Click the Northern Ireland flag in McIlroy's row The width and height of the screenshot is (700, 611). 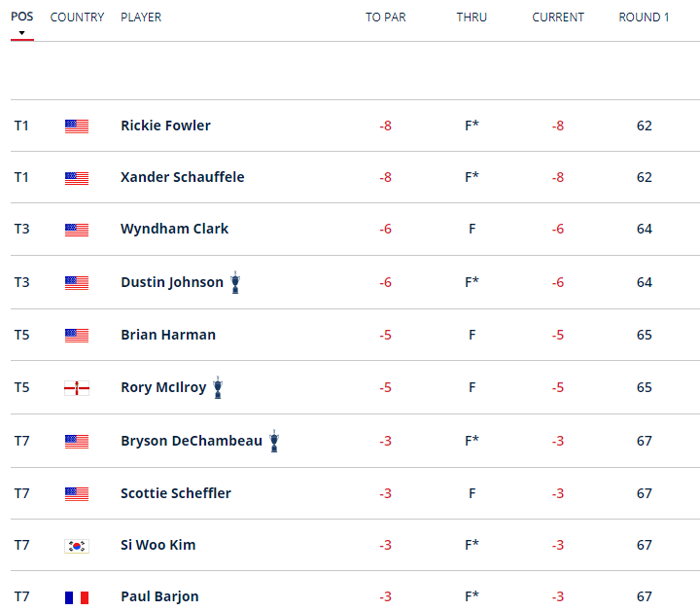tap(77, 388)
